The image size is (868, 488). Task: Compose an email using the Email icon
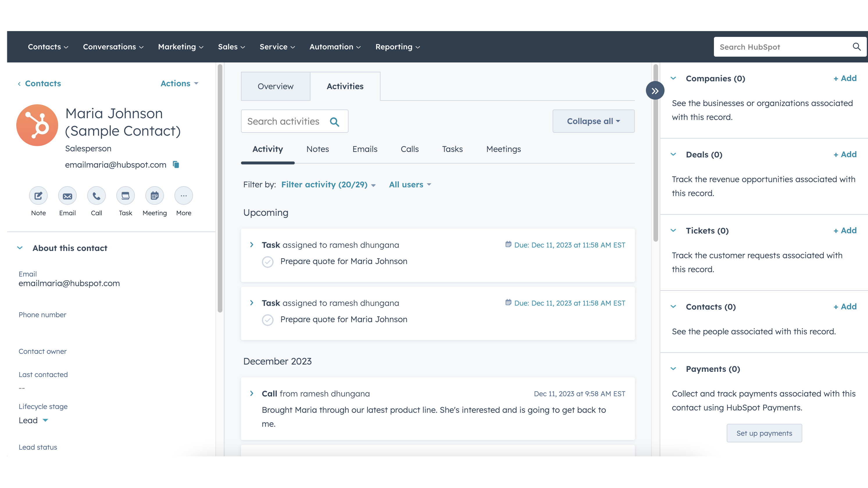tap(67, 196)
